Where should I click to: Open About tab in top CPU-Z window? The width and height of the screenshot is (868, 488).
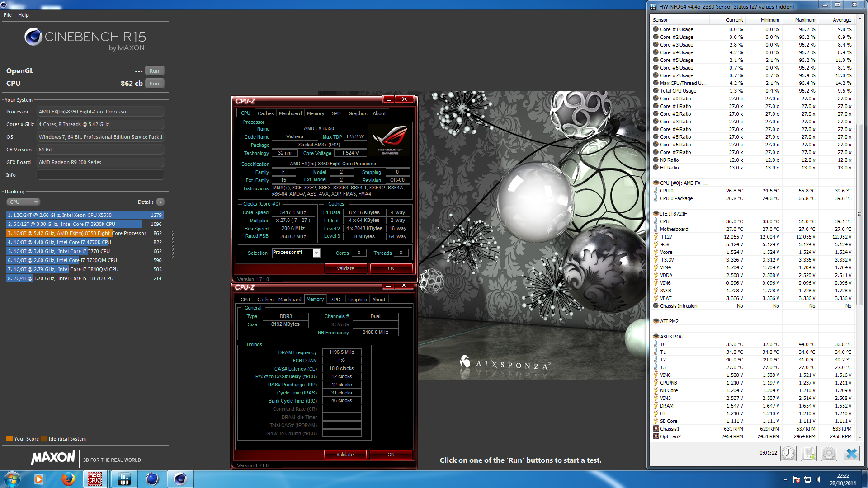point(379,113)
